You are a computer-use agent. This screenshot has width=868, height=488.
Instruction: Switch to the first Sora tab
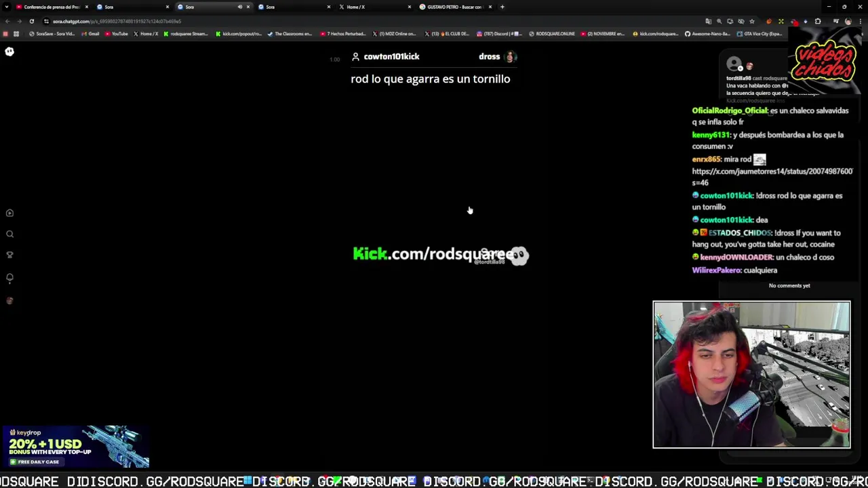point(132,7)
